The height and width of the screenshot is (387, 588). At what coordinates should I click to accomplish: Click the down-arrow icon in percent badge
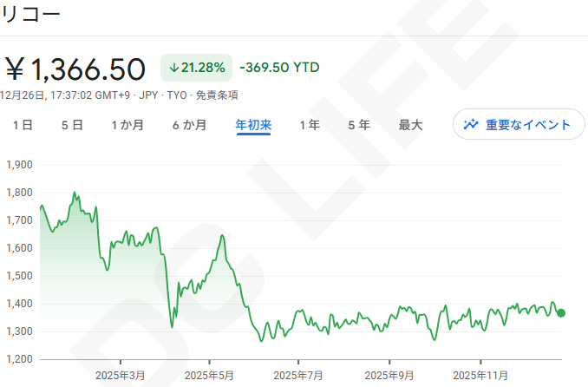coord(173,68)
